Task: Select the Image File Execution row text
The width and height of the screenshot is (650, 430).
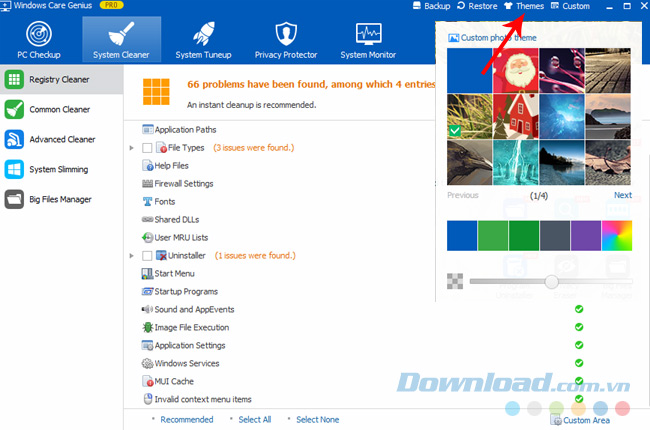Action: click(192, 328)
